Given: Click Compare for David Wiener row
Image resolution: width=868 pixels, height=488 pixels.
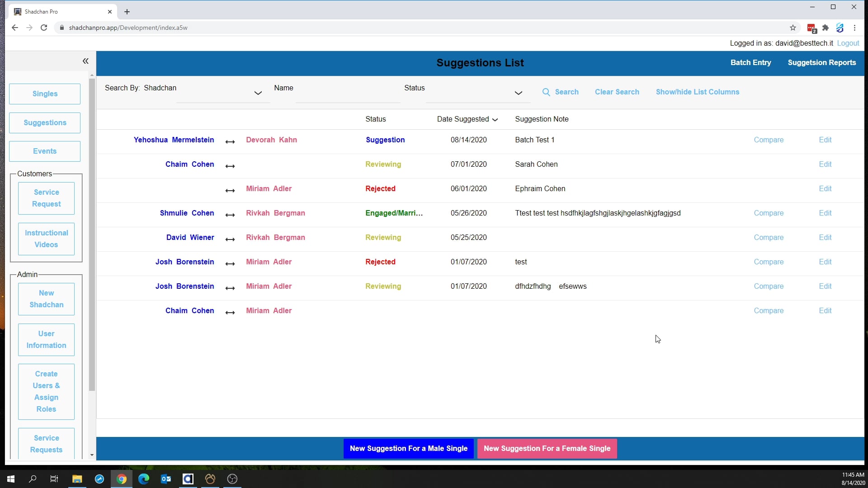Looking at the screenshot, I should [x=768, y=238].
